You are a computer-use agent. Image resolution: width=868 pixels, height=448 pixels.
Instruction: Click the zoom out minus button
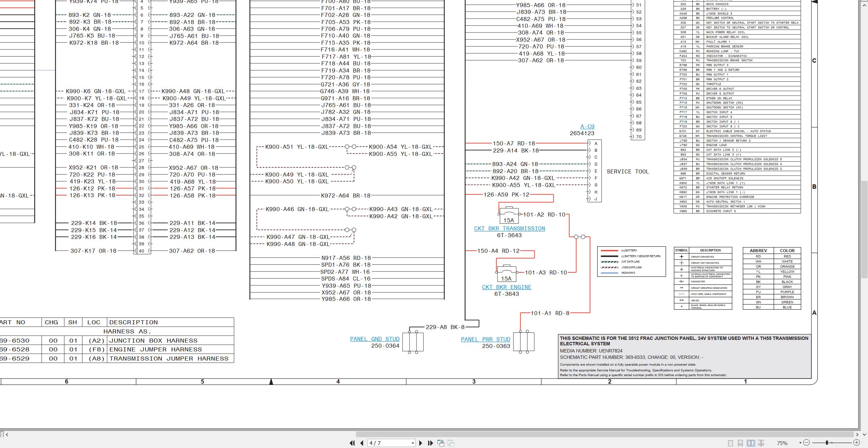(807, 443)
